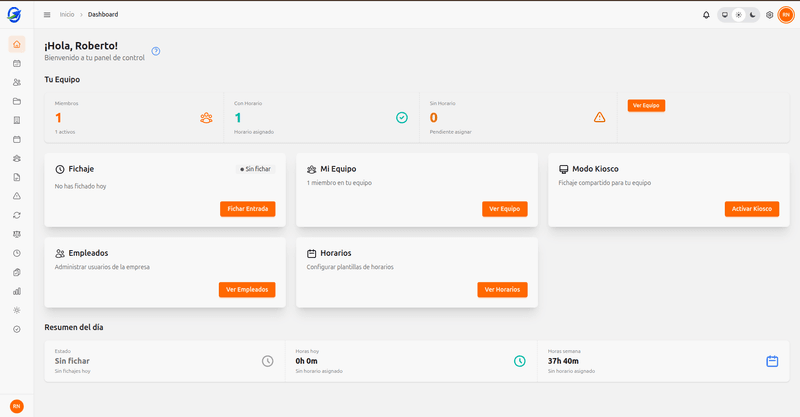Open the notifications bell
The image size is (800, 417).
tap(706, 15)
